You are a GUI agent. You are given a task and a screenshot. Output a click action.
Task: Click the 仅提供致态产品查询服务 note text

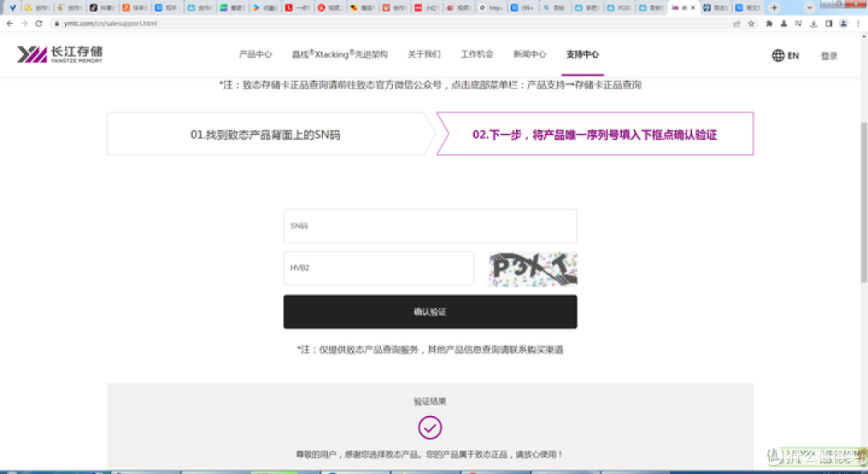tap(430, 349)
